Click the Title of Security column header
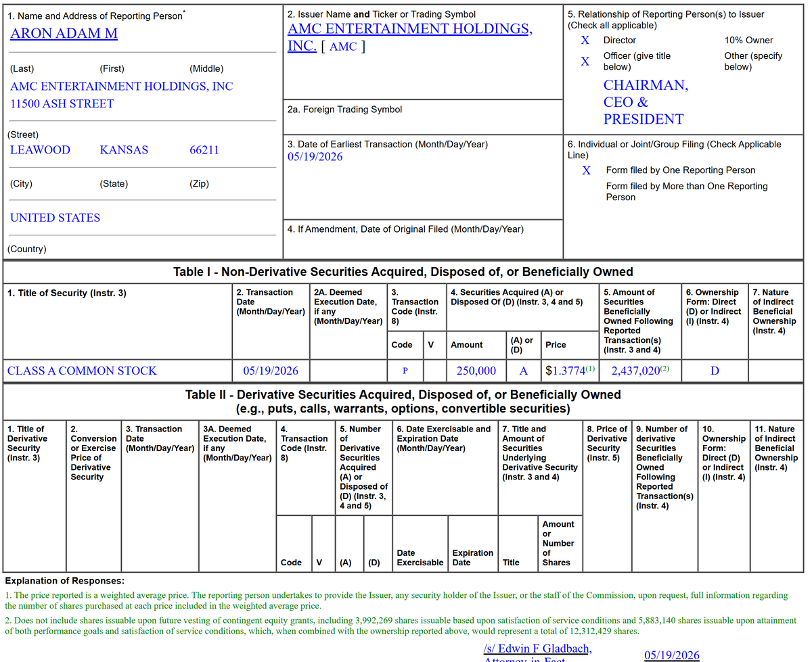 coord(66,293)
